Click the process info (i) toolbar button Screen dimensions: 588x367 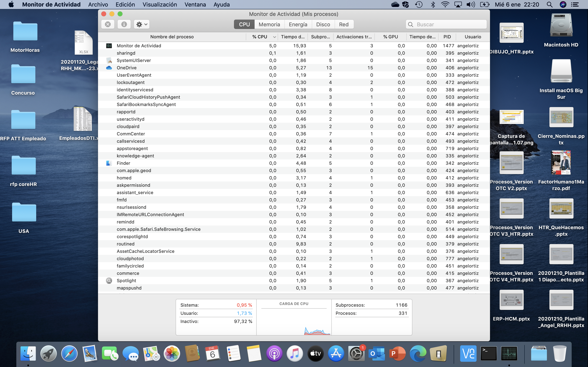pos(124,24)
